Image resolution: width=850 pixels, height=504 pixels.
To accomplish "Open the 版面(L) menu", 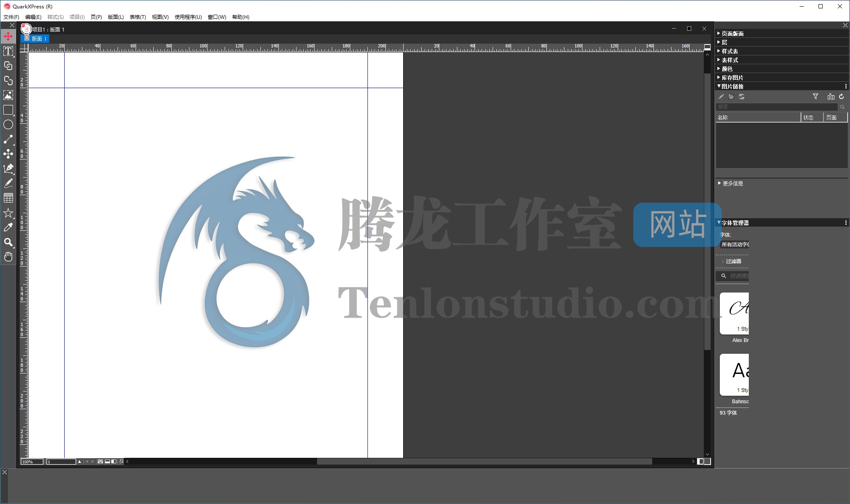I will [x=115, y=17].
